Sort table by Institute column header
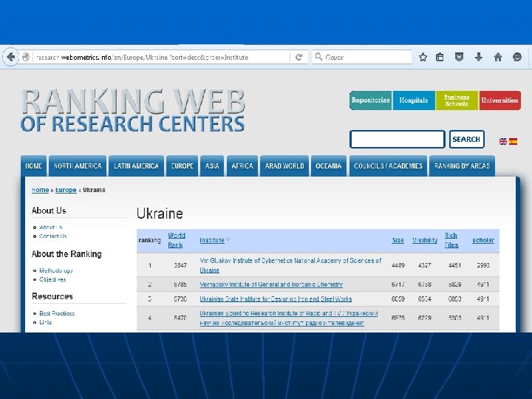 point(212,240)
